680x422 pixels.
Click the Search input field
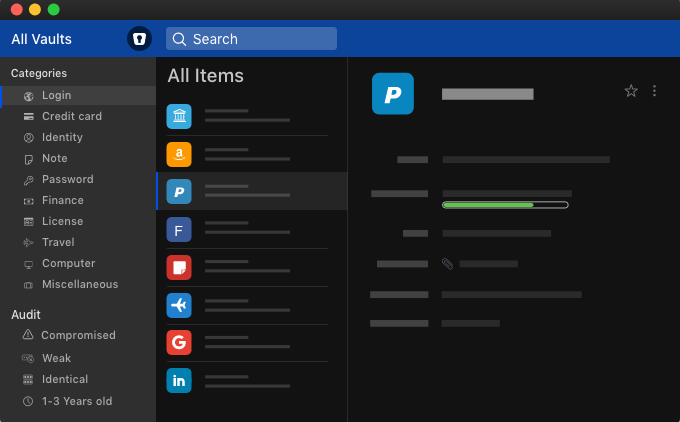[251, 39]
